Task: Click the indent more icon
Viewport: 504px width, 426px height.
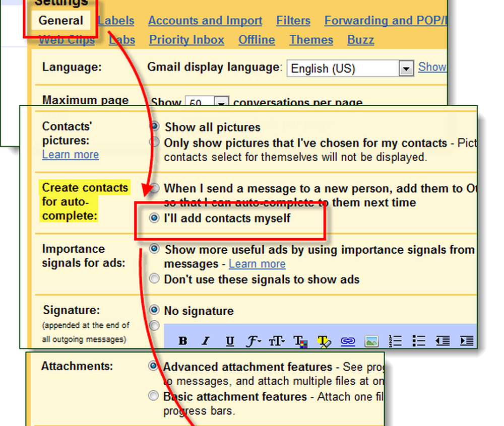Action: click(x=466, y=341)
